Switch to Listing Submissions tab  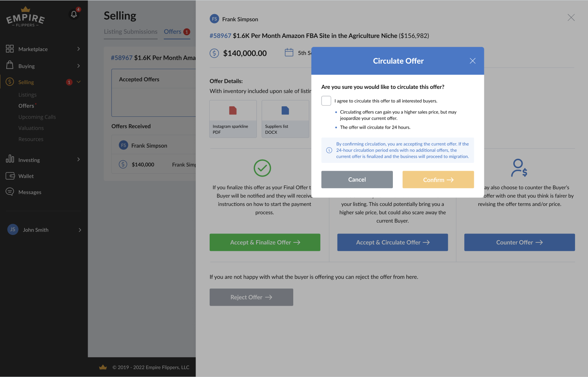tap(130, 32)
